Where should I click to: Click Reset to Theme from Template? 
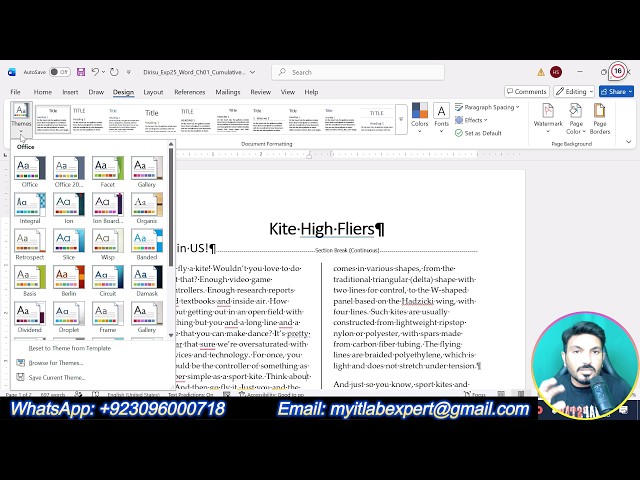(70, 348)
